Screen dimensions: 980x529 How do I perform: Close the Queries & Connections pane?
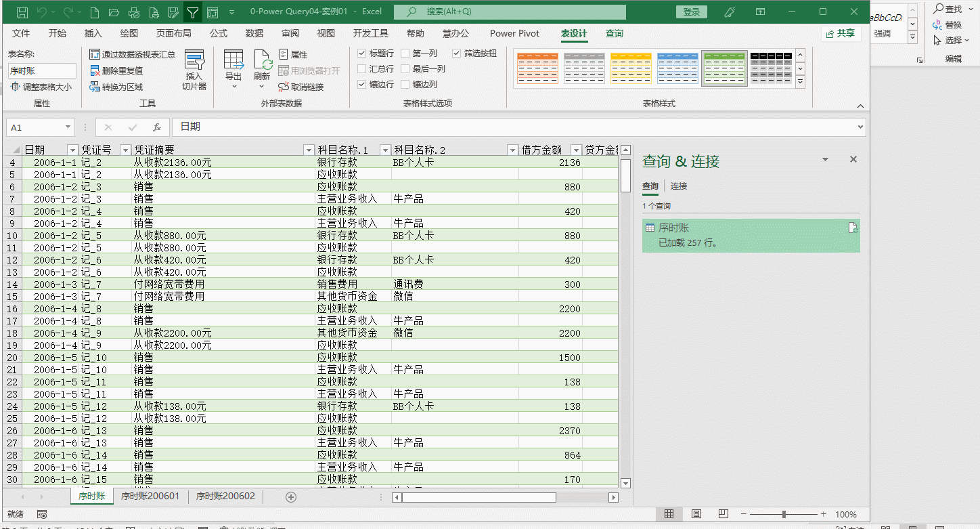coord(853,159)
